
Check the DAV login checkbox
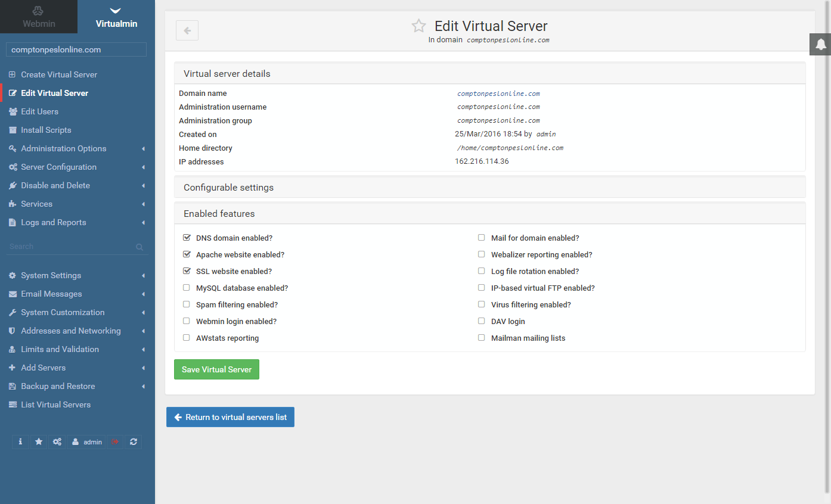pyautogui.click(x=482, y=321)
